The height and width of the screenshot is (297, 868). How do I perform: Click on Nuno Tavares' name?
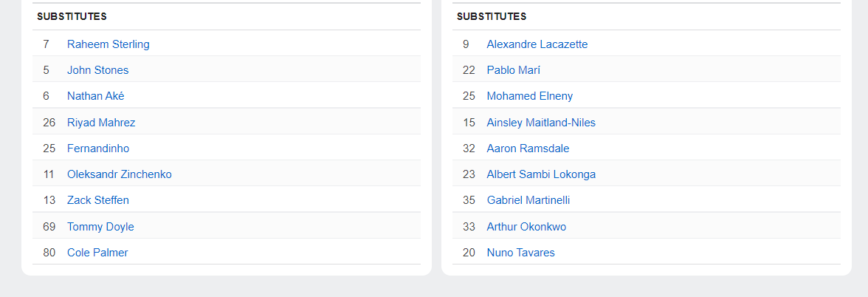coord(520,253)
